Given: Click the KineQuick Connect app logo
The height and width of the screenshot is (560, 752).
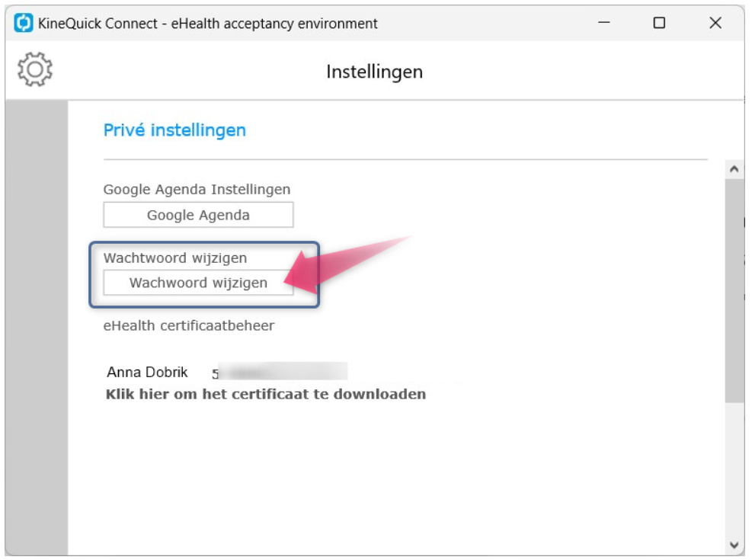Looking at the screenshot, I should coord(24,23).
